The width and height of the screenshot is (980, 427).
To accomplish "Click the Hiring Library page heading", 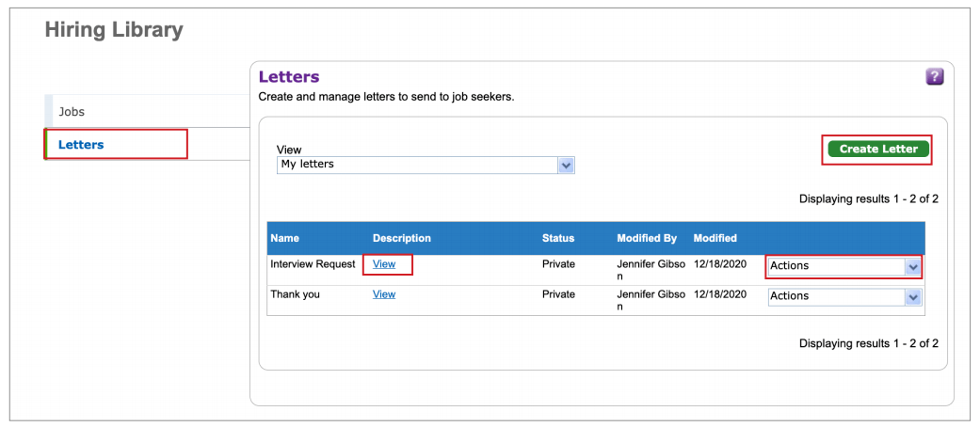I will click(x=114, y=30).
